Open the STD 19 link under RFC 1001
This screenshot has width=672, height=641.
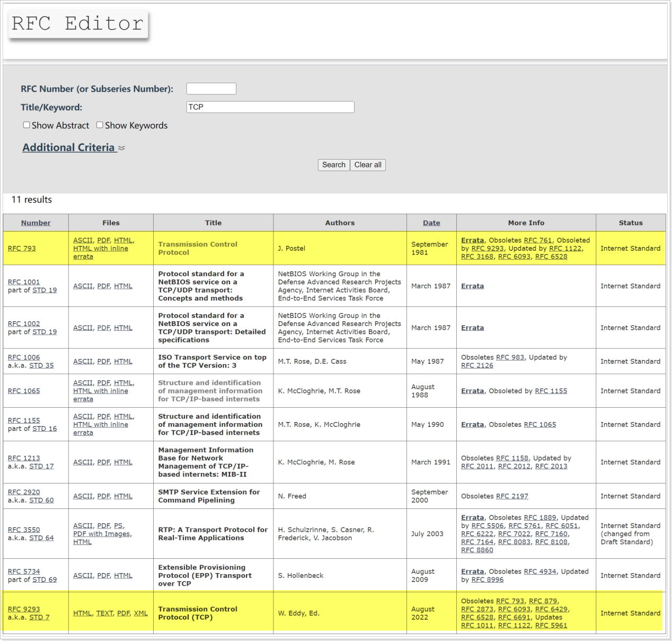coord(45,290)
